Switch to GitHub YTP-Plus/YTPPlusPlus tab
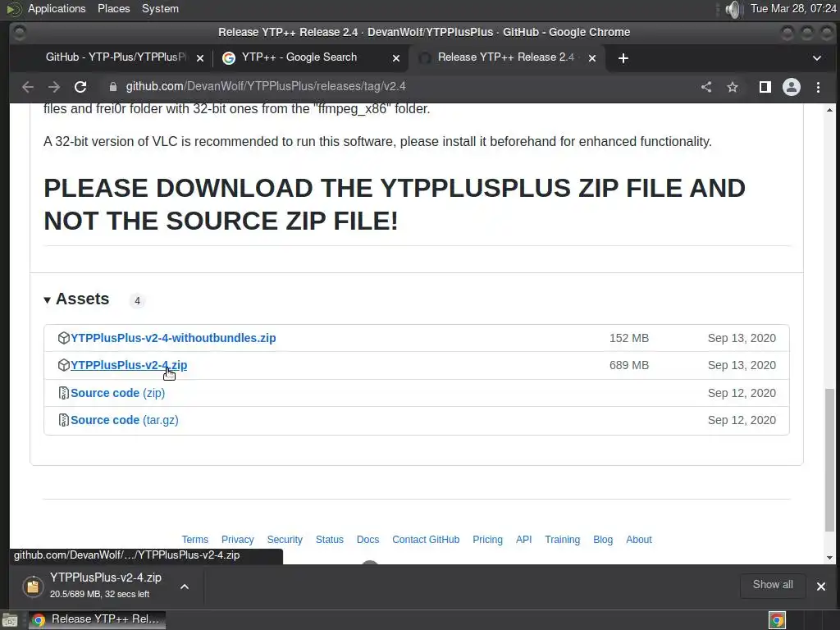Screen dimensions: 840x630 pyautogui.click(x=115, y=57)
